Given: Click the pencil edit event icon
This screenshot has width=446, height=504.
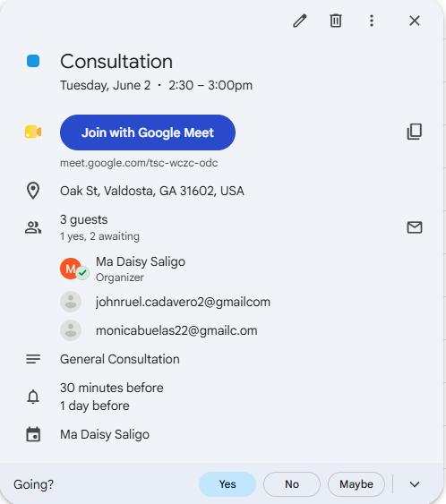Looking at the screenshot, I should [300, 21].
